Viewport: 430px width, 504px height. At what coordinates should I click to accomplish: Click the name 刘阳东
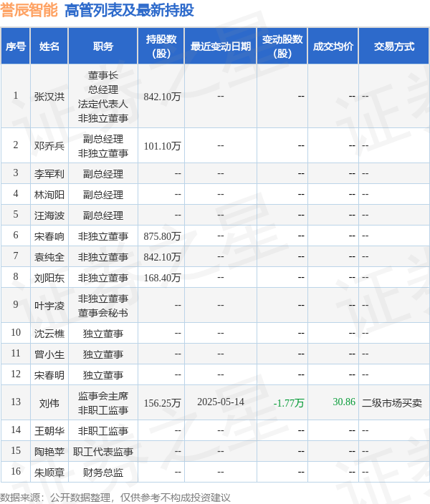coord(49,278)
